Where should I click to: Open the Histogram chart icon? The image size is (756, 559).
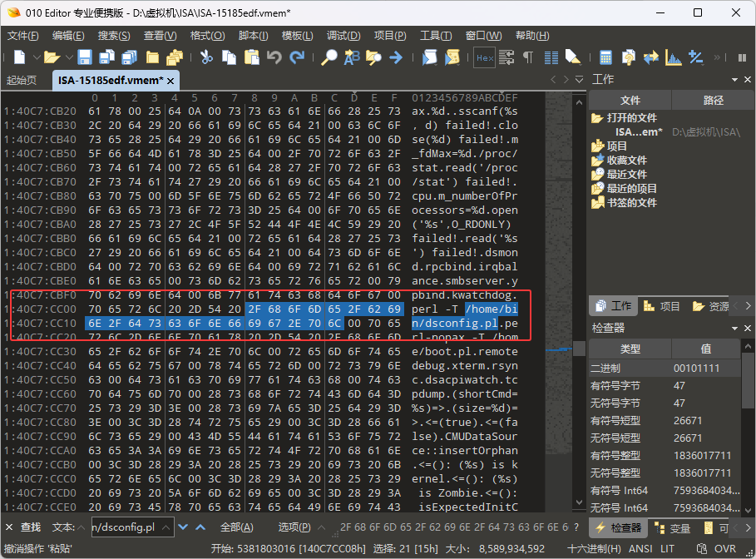coord(674,57)
